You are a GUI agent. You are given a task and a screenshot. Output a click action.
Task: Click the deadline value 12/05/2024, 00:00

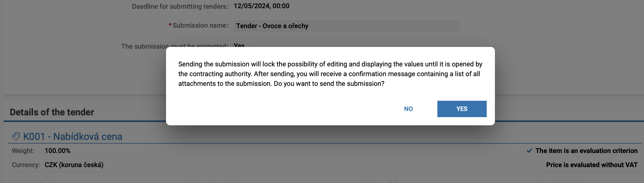261,6
